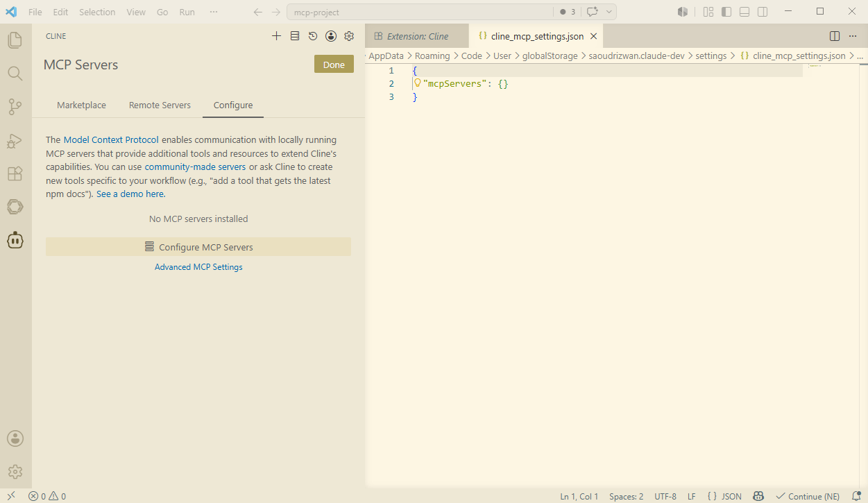
Task: Open the Run and Debug view
Action: click(x=15, y=140)
